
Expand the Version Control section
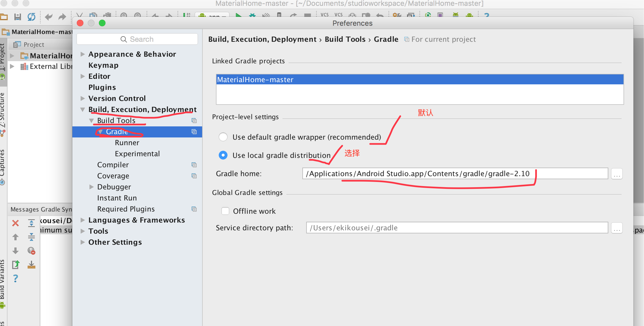click(82, 98)
